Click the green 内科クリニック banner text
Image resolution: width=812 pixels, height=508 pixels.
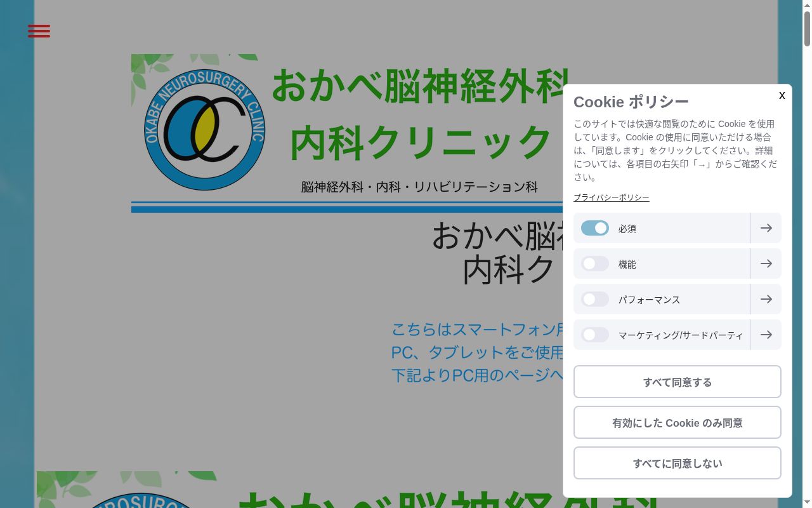pos(421,142)
